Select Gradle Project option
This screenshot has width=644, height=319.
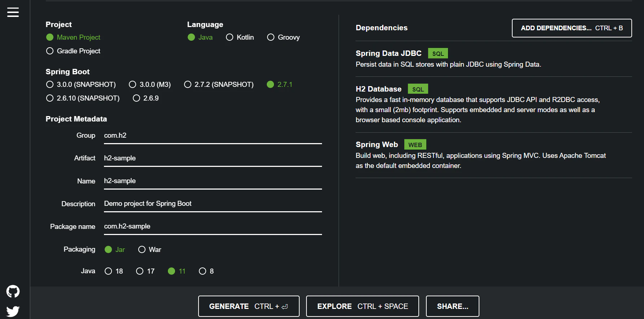73,51
